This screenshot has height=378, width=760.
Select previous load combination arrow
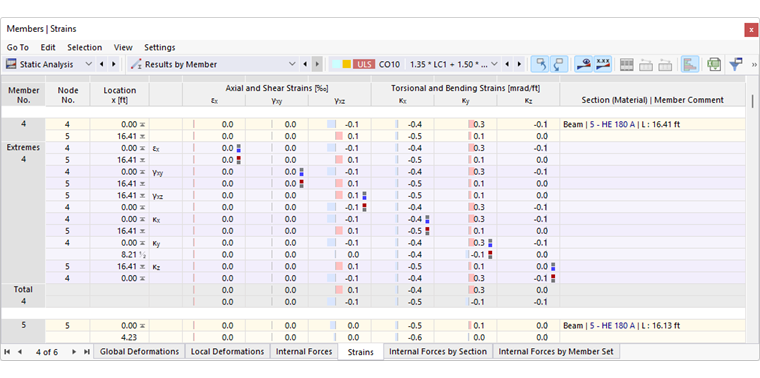tap(507, 64)
